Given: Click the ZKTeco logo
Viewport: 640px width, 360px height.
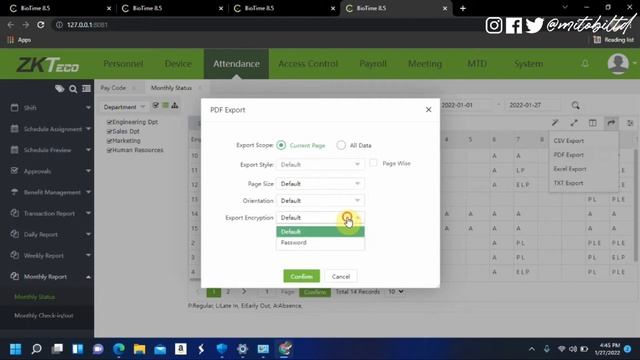Looking at the screenshot, I should tap(47, 64).
